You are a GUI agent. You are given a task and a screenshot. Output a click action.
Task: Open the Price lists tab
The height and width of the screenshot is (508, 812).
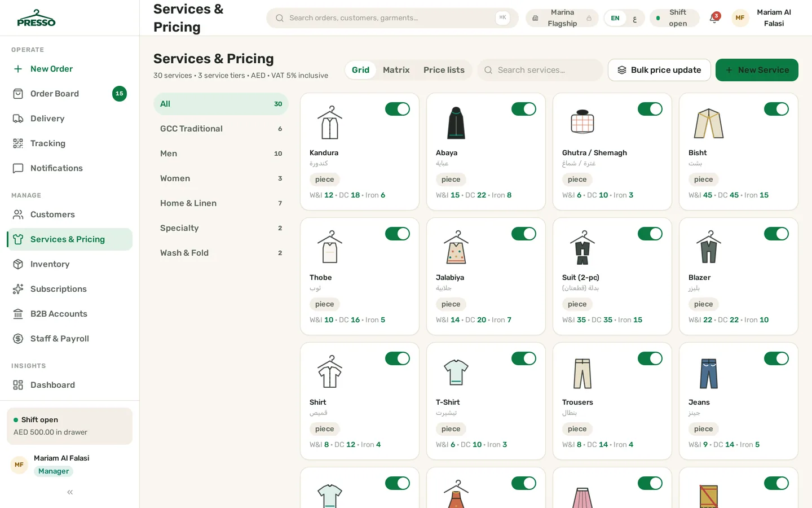pos(444,70)
